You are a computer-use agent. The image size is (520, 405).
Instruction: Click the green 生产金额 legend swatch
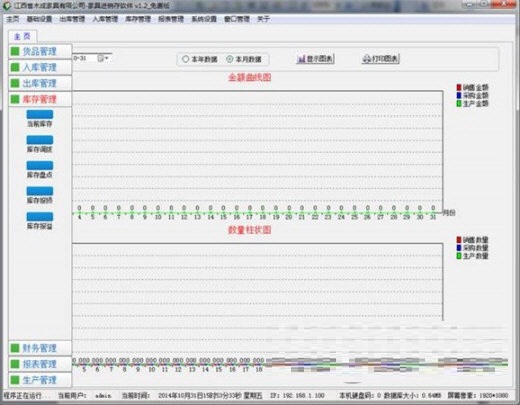coord(459,104)
